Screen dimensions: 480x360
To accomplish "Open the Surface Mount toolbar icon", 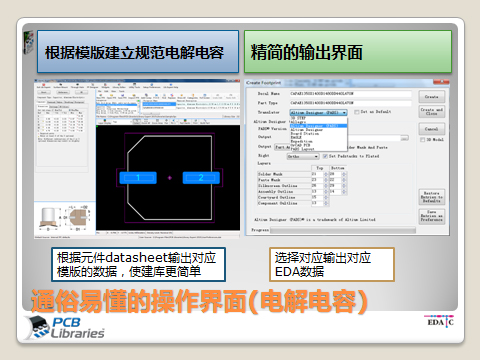I will point(61,85).
